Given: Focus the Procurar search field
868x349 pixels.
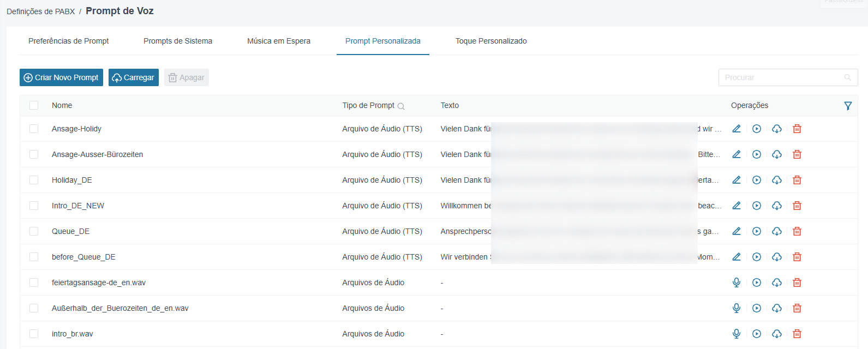Looking at the screenshot, I should point(788,77).
